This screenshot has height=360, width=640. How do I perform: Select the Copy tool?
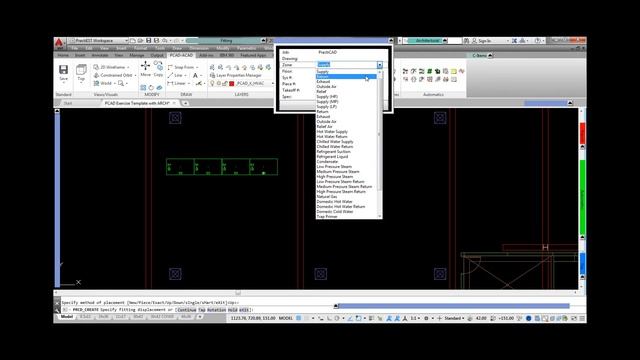tap(158, 69)
